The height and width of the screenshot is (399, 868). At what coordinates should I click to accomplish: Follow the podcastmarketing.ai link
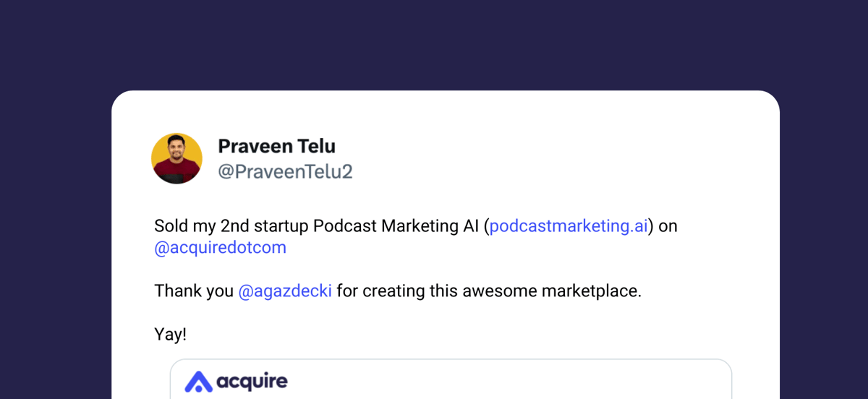(x=569, y=226)
